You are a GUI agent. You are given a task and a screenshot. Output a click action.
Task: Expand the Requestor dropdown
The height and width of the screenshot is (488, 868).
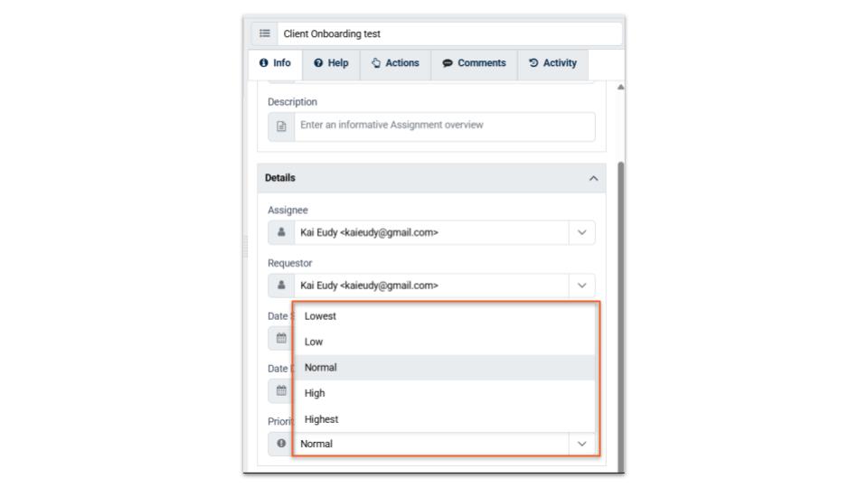tap(582, 286)
